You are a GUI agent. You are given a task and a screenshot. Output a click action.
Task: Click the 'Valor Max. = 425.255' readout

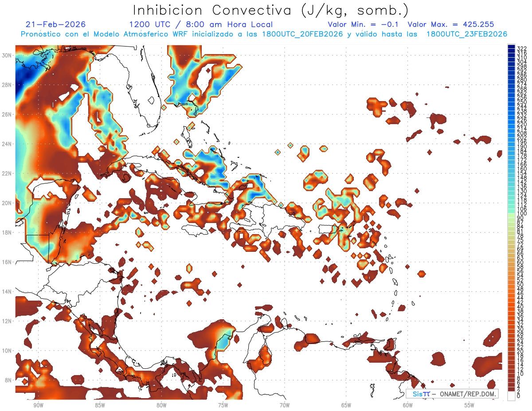(x=451, y=24)
